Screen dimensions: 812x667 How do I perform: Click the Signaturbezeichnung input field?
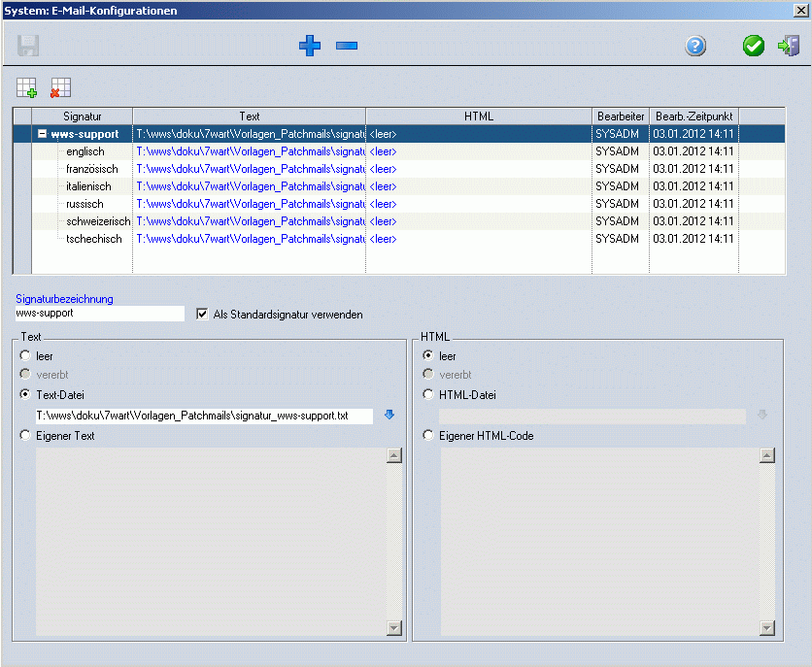[99, 314]
